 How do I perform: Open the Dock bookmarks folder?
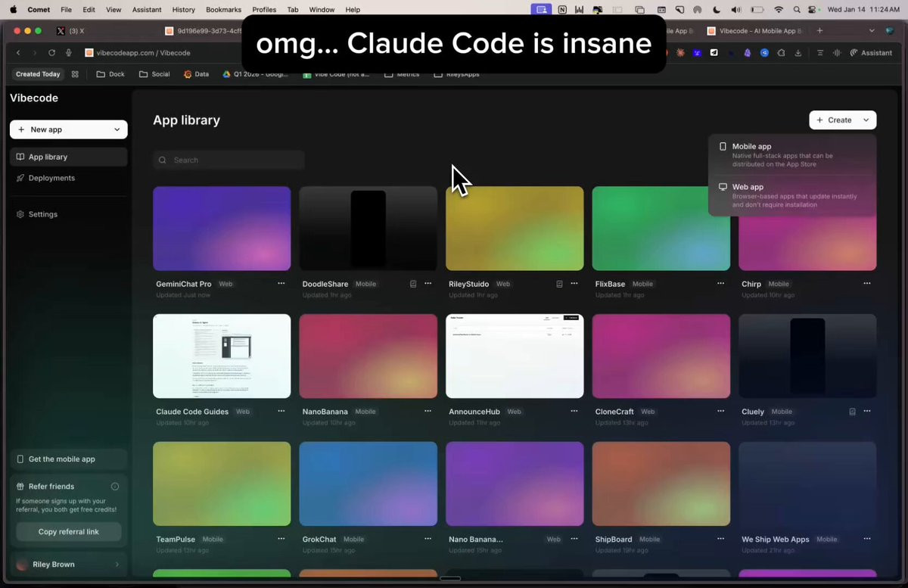click(x=110, y=74)
